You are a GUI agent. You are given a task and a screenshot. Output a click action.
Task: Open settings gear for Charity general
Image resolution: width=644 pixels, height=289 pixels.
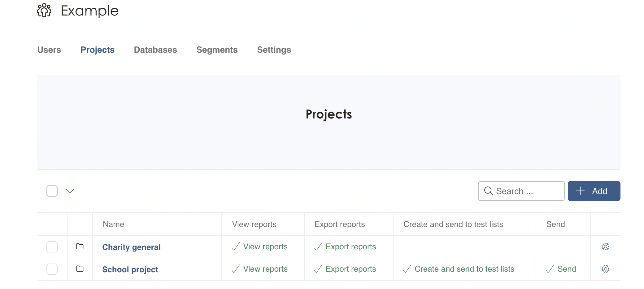click(x=605, y=247)
